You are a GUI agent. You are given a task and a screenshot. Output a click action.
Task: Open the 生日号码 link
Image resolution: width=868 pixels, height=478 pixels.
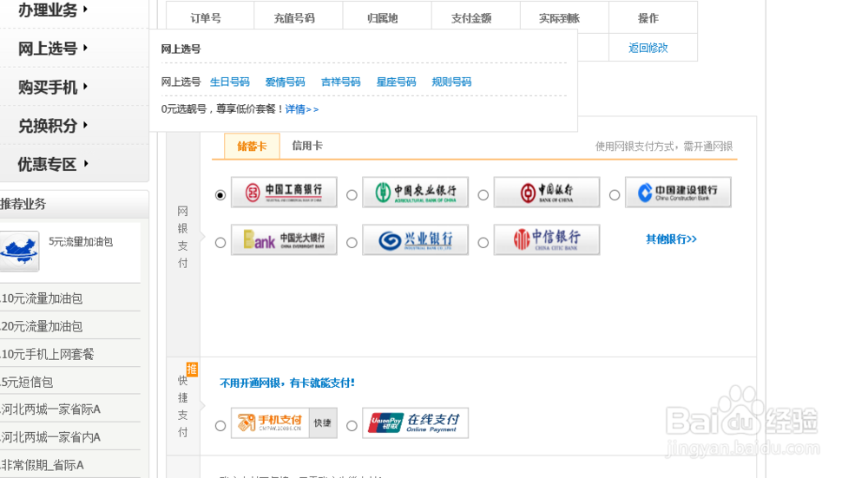(230, 82)
